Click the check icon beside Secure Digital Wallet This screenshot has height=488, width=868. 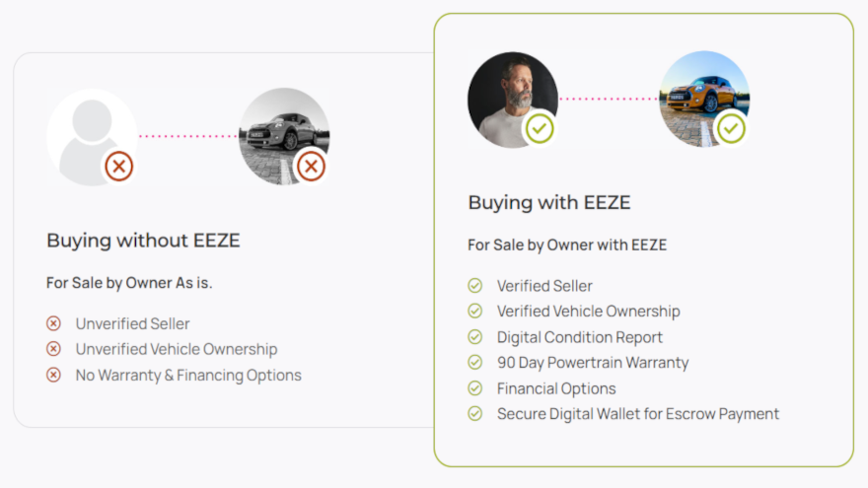coord(475,414)
